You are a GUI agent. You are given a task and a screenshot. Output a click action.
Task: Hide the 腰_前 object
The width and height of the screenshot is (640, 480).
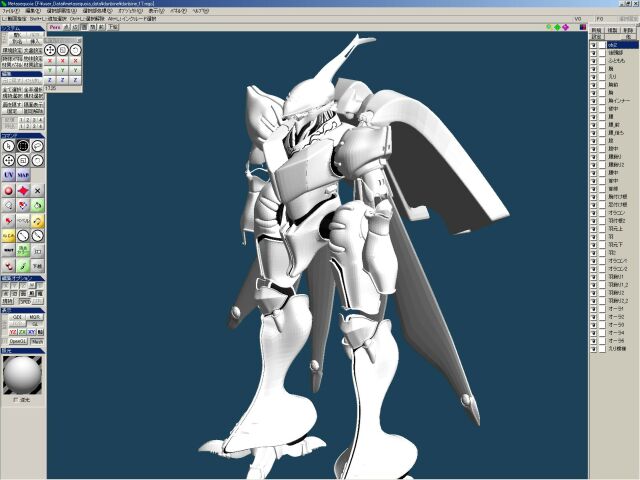point(594,124)
